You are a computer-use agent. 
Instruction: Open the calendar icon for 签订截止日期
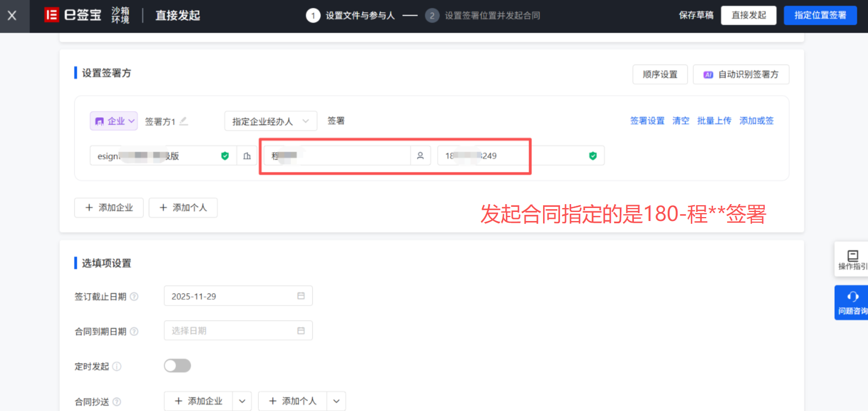pyautogui.click(x=301, y=296)
